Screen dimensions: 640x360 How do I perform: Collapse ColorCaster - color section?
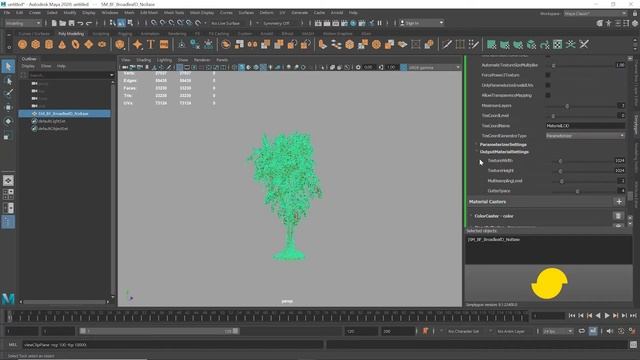pyautogui.click(x=493, y=216)
